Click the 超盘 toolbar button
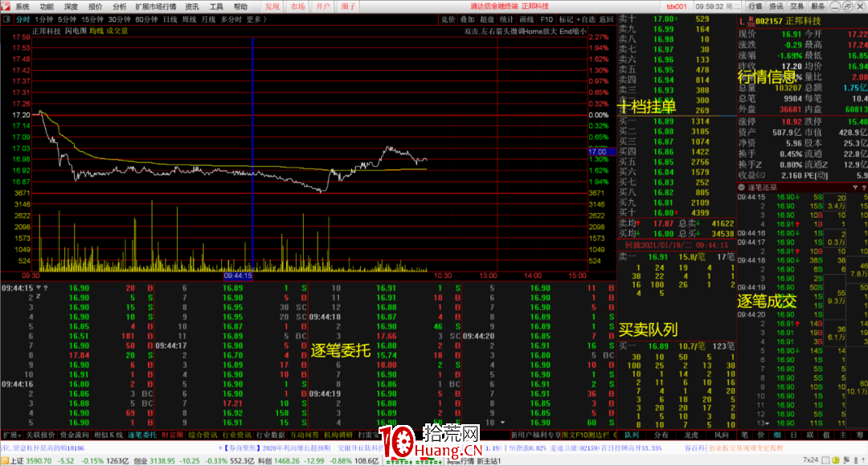The width and height of the screenshot is (868, 466). 487,19
